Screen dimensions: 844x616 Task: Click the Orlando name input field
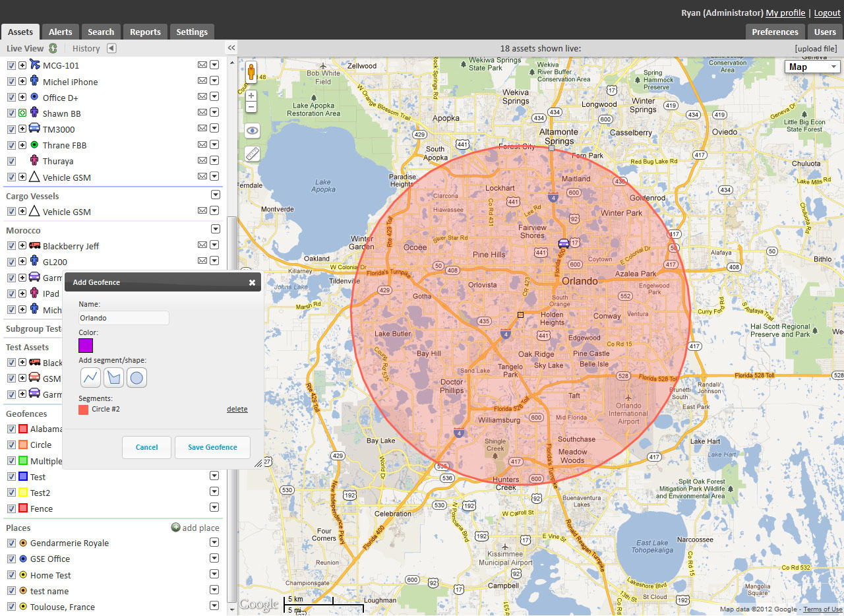(x=123, y=317)
